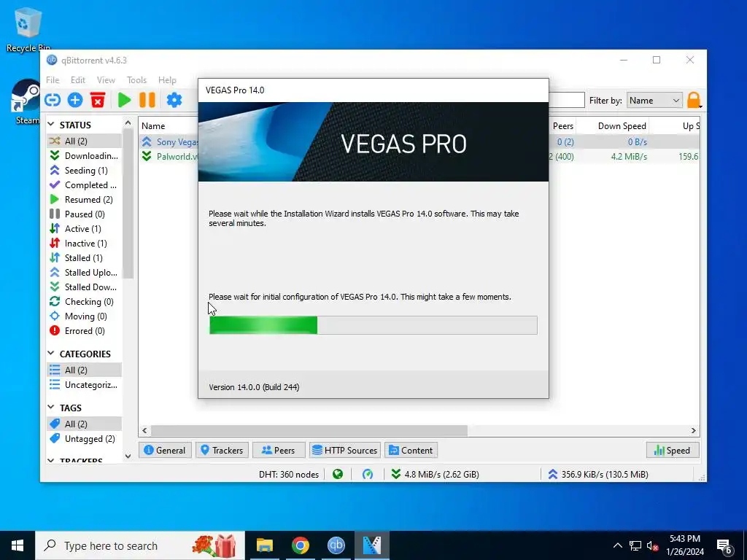Switch to the HTTP Sources tab
Viewport: 747px width, 560px height.
click(x=345, y=451)
